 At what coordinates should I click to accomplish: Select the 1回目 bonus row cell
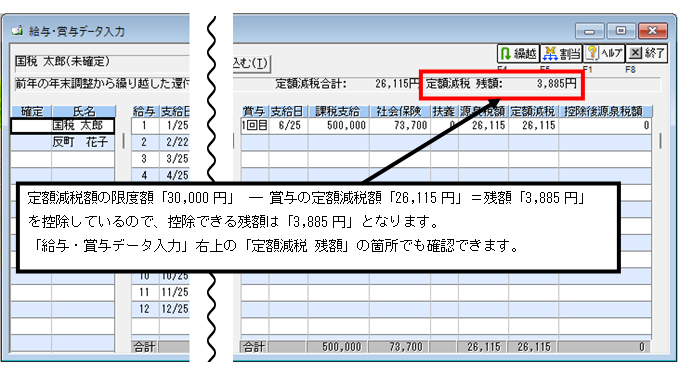255,126
